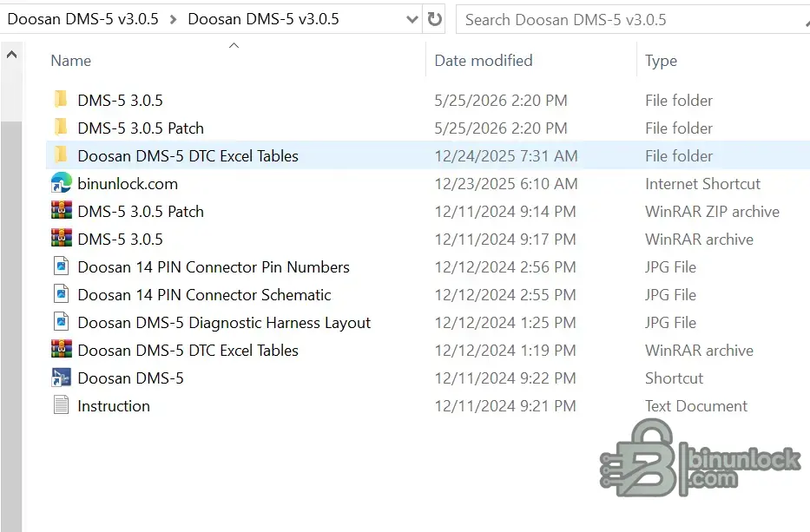Click date 12/23/2025 6:10 AM
The height and width of the screenshot is (532, 810).
[506, 184]
